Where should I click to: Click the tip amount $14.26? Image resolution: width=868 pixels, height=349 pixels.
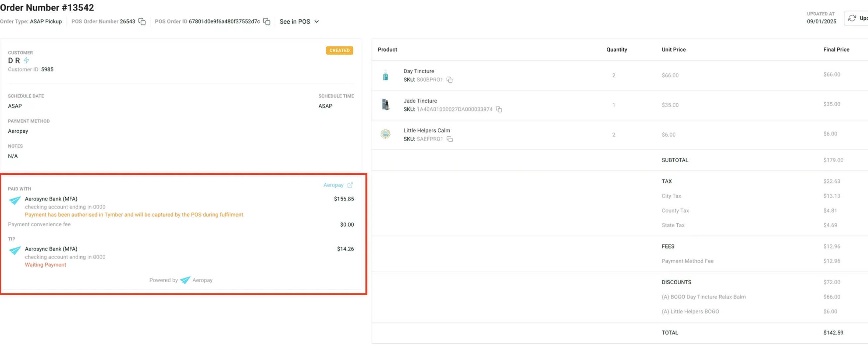coord(345,249)
